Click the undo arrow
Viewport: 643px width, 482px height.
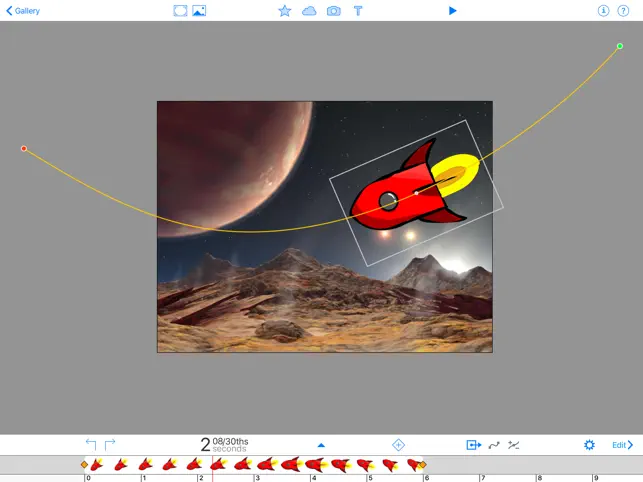91,444
